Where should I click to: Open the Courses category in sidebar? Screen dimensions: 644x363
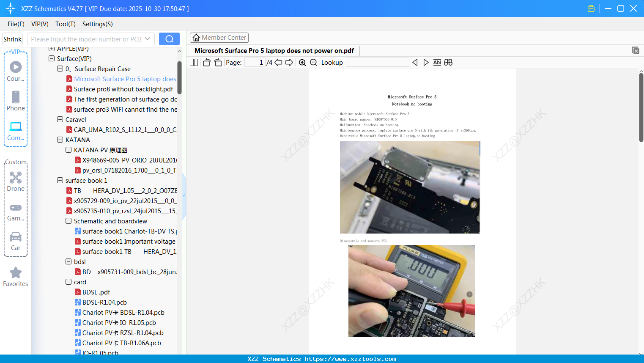[16, 71]
